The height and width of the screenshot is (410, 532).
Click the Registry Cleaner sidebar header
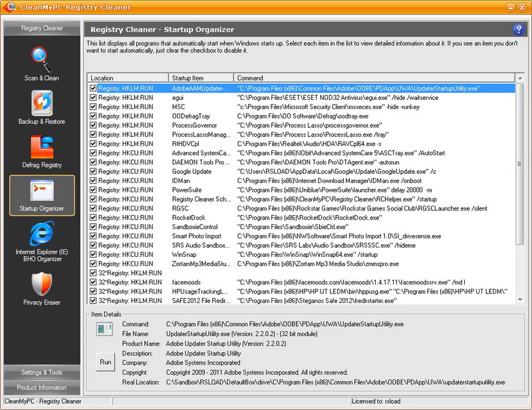[41, 28]
